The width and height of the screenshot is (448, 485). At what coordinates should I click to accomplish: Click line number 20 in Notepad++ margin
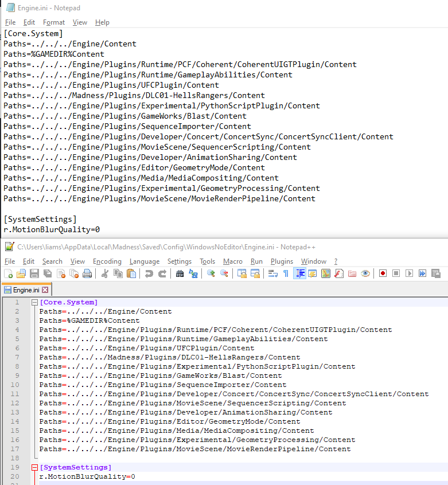[15, 476]
